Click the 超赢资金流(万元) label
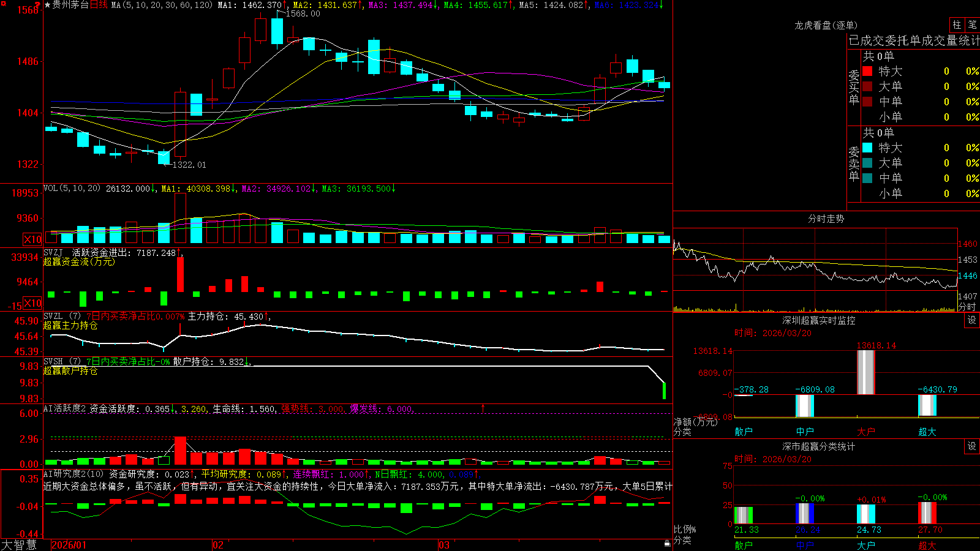The width and height of the screenshot is (980, 551). 79,261
